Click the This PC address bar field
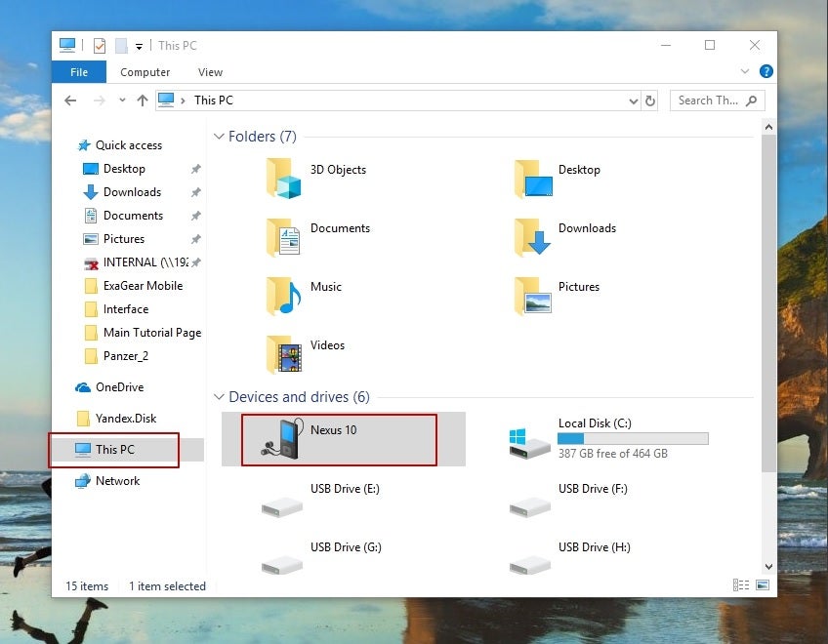 (x=398, y=101)
